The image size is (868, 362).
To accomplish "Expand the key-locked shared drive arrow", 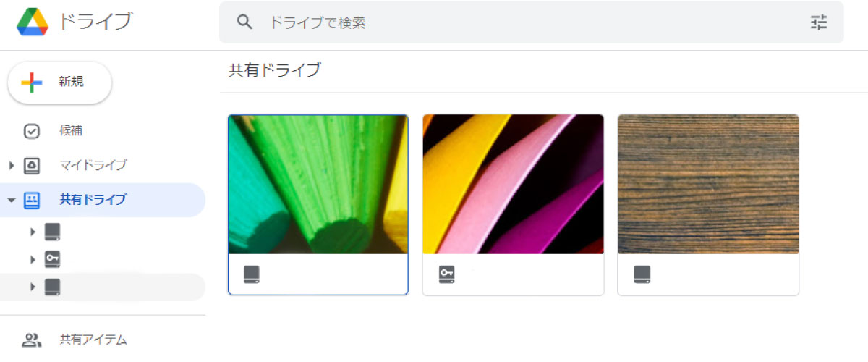I will pos(33,259).
